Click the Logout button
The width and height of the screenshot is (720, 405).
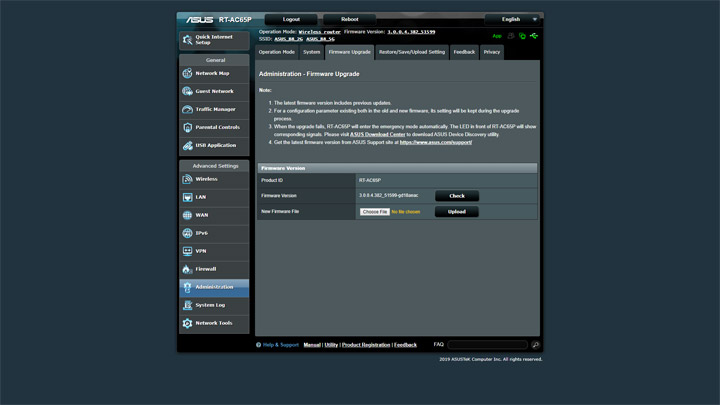291,19
